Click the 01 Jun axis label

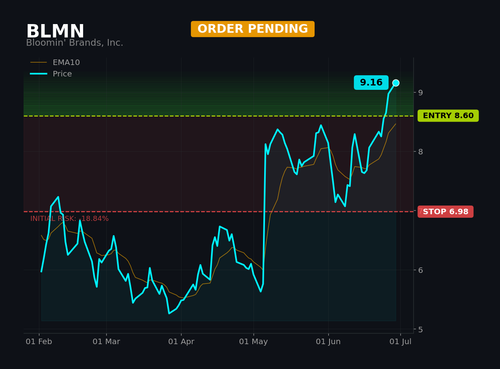tap(328, 342)
